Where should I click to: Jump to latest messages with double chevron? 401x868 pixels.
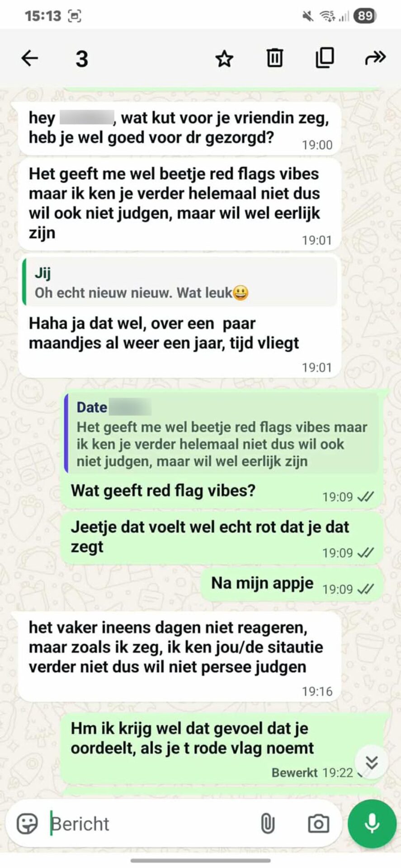point(372,762)
